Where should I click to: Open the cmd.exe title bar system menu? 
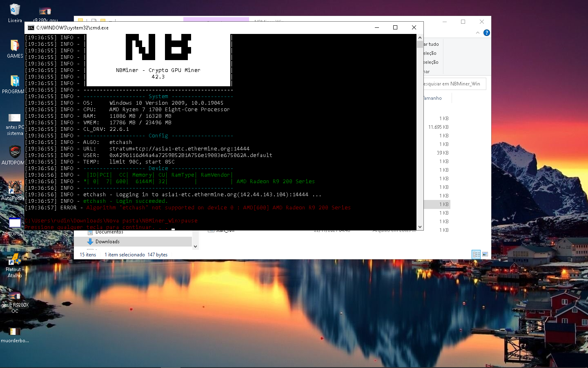pos(31,27)
